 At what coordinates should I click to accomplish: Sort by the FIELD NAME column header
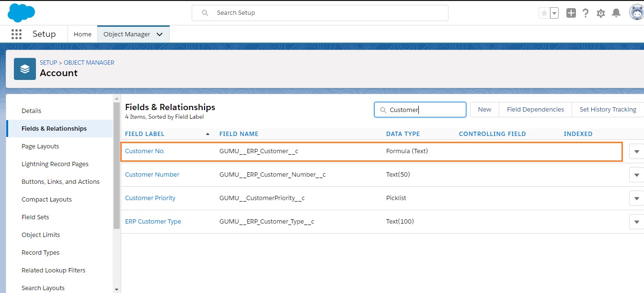(239, 134)
